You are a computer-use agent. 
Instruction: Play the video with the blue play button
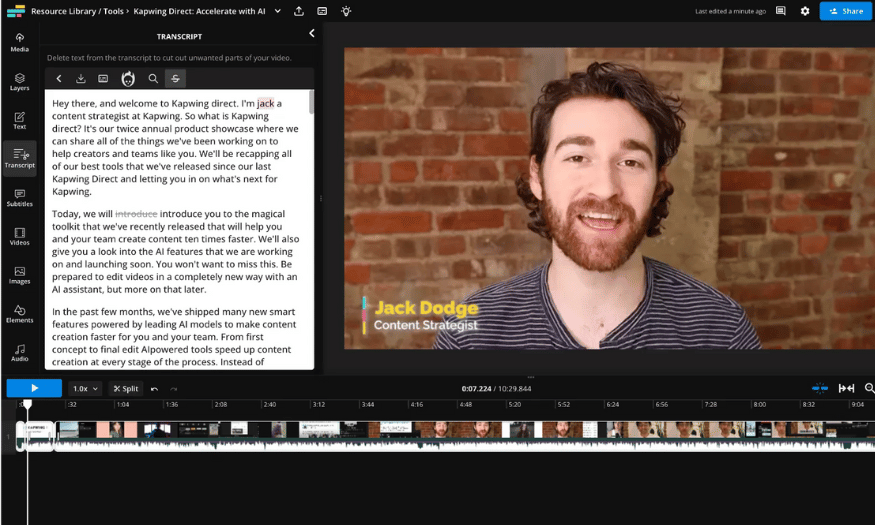pos(34,388)
